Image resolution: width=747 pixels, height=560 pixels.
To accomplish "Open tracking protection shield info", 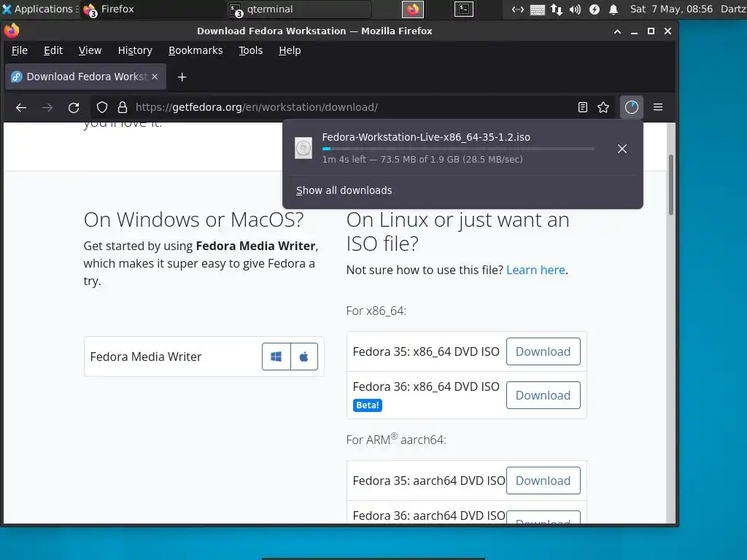I will (102, 108).
